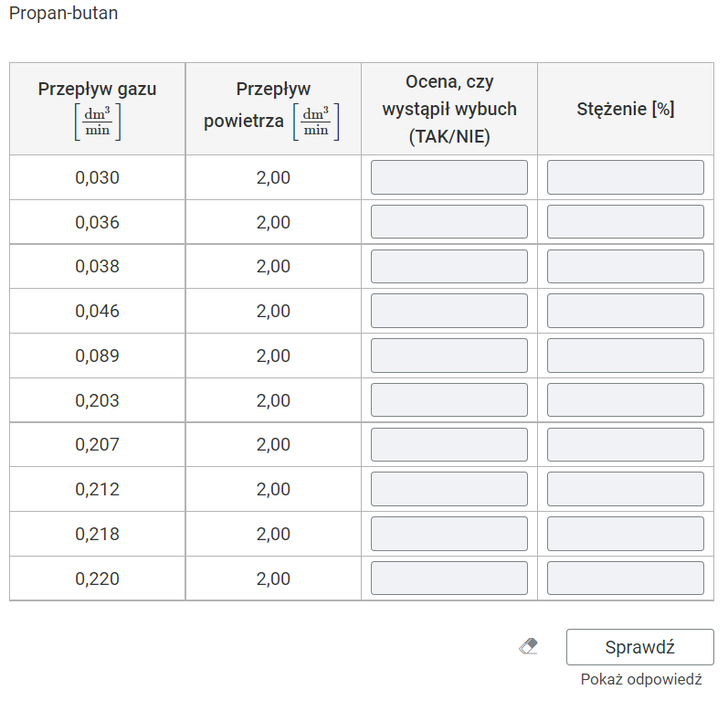Select concentration field in the 0,036 row
This screenshot has width=728, height=701.
click(x=625, y=222)
